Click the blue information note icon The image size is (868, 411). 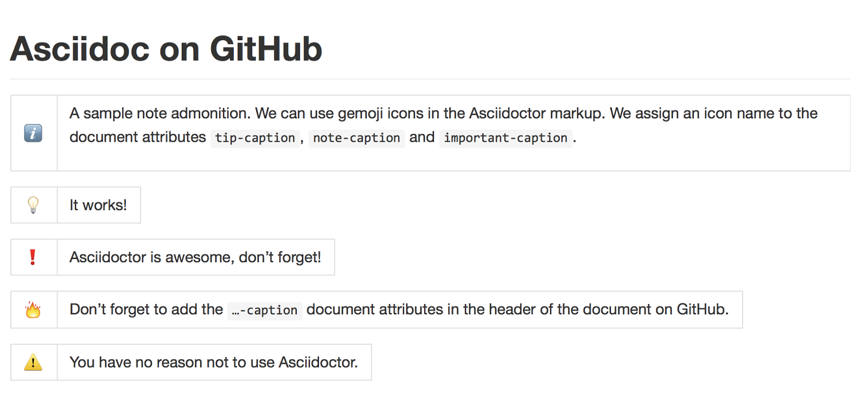(x=33, y=133)
